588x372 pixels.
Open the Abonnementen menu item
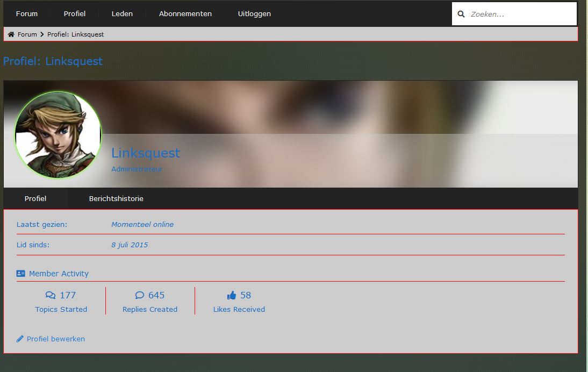[185, 14]
